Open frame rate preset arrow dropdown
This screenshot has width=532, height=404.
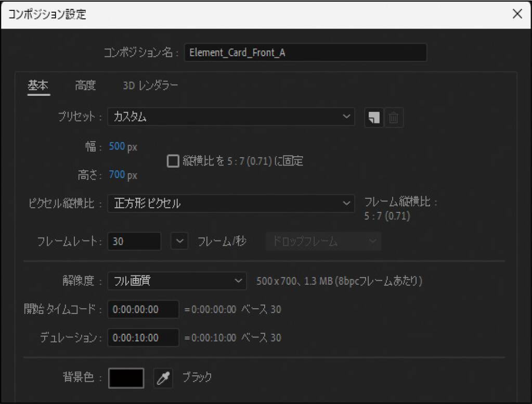[x=179, y=242]
